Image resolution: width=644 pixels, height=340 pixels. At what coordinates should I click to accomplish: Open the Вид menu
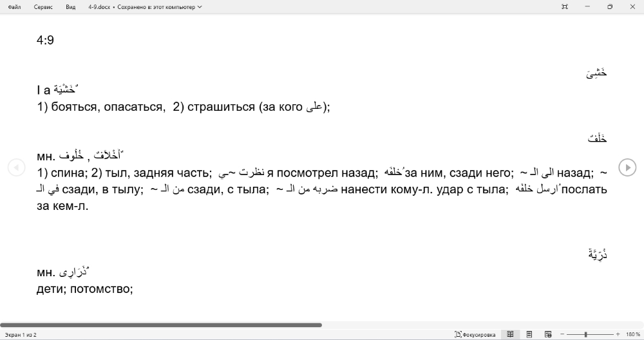click(x=70, y=7)
